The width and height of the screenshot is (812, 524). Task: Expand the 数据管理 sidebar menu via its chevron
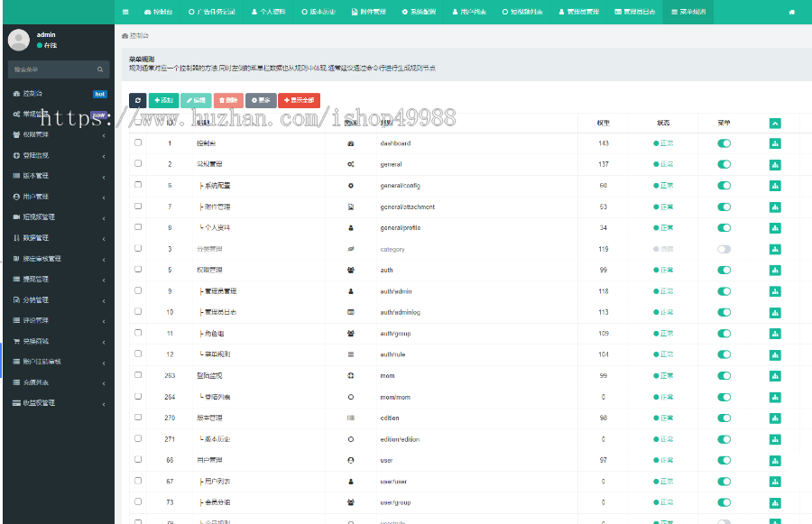pyautogui.click(x=104, y=239)
